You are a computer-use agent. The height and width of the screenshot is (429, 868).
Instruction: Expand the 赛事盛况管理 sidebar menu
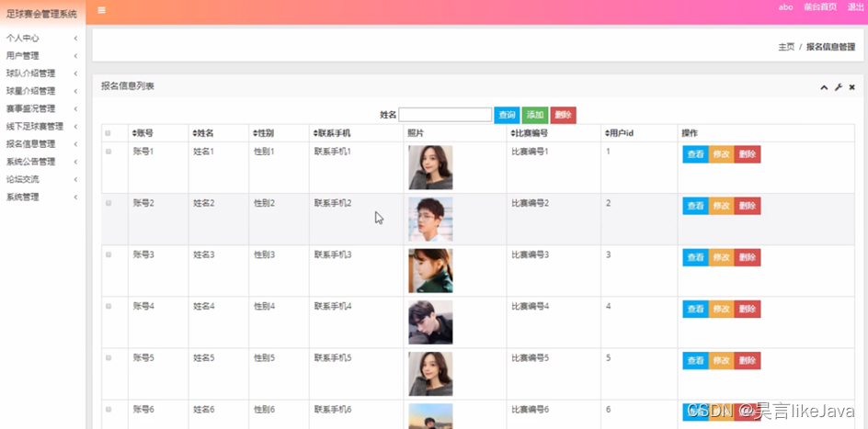click(x=42, y=109)
